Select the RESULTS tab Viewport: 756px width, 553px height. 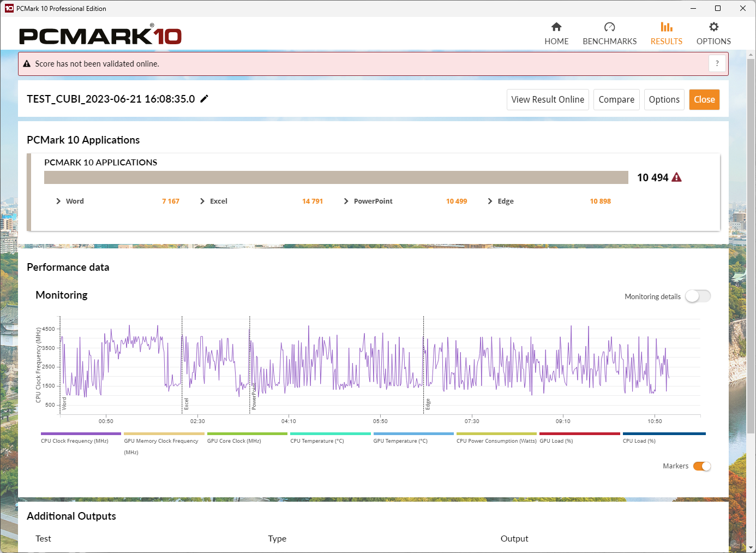coord(667,41)
